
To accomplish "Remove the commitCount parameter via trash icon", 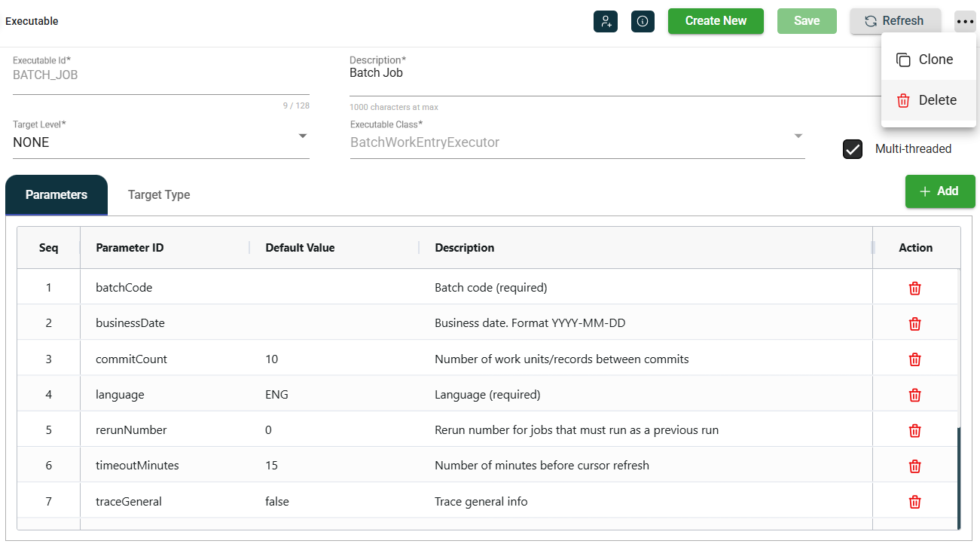I will point(915,359).
